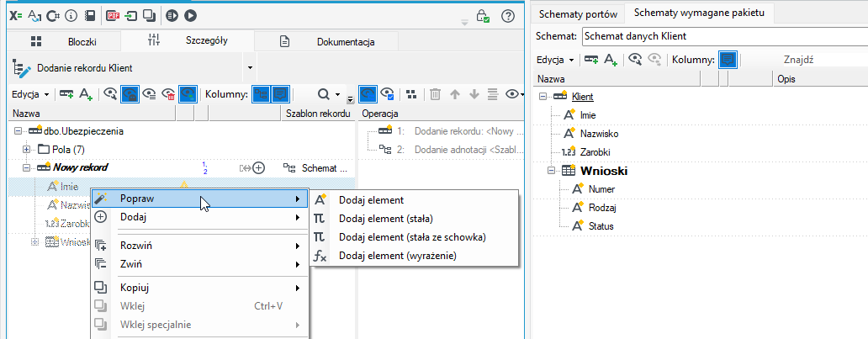Click into the Schemat name field
The height and width of the screenshot is (339, 868).
tap(725, 36)
